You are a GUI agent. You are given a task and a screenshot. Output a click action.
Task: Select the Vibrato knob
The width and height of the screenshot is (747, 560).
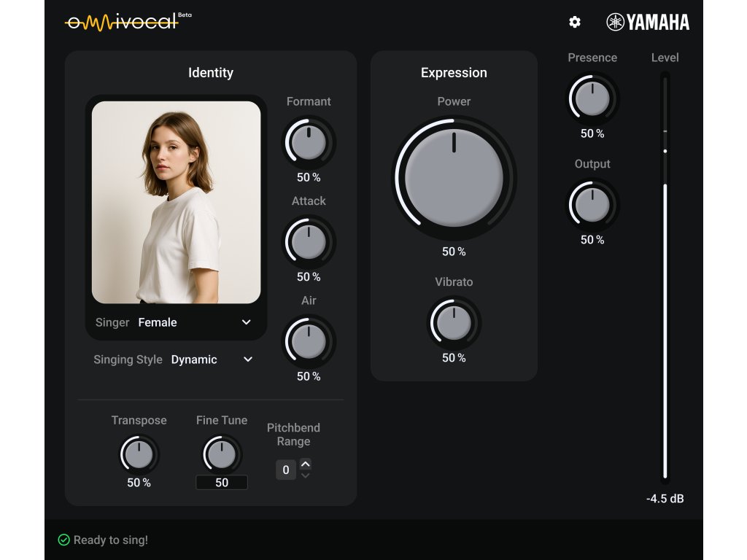pyautogui.click(x=454, y=322)
